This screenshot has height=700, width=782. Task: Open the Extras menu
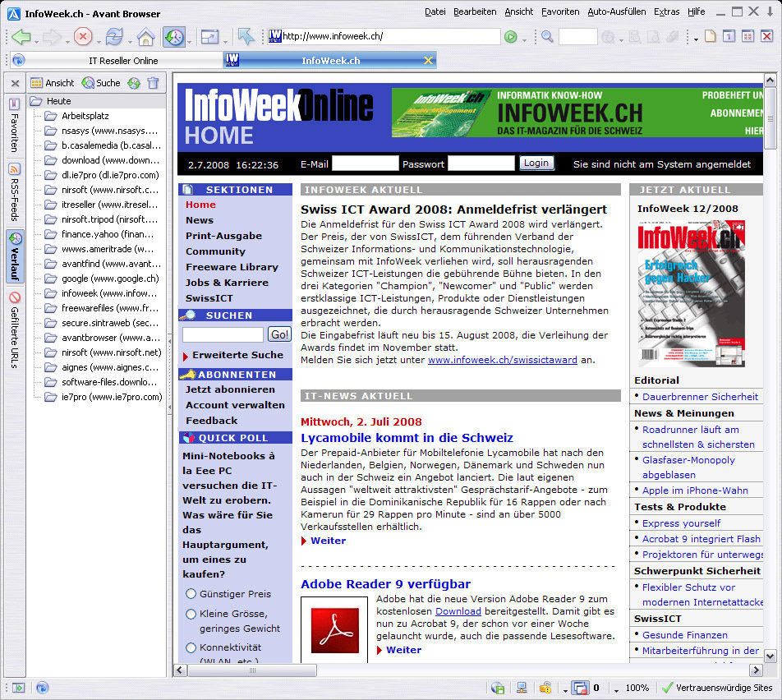point(666,12)
